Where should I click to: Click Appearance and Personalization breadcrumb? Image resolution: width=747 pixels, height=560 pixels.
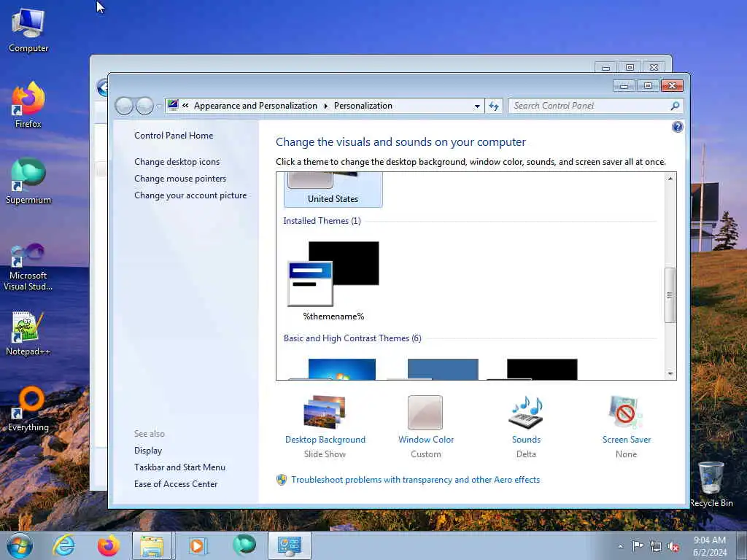(255, 106)
